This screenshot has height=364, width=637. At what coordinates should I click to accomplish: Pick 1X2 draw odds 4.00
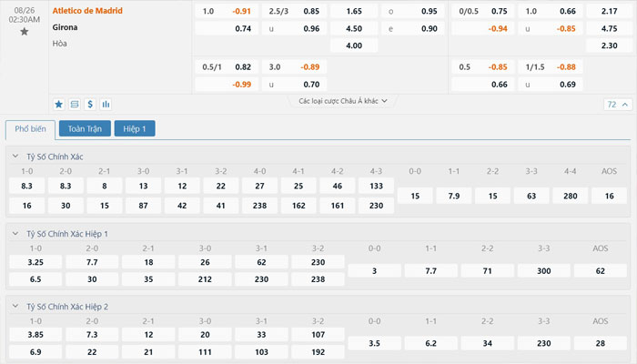[354, 45]
